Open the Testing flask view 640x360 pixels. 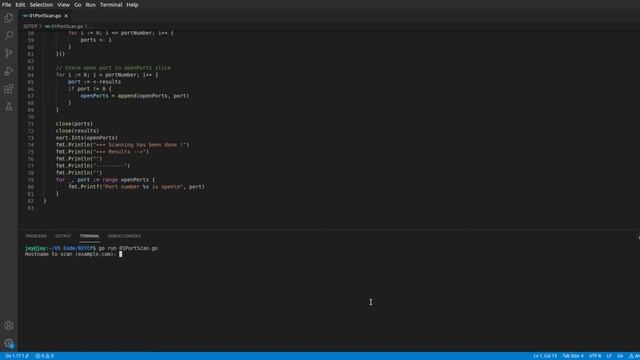point(9,107)
